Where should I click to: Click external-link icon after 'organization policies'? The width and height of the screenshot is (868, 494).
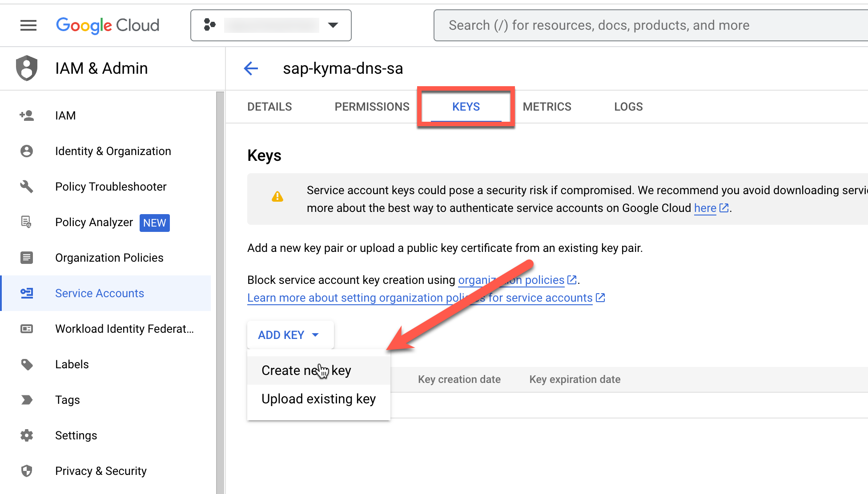coord(572,280)
